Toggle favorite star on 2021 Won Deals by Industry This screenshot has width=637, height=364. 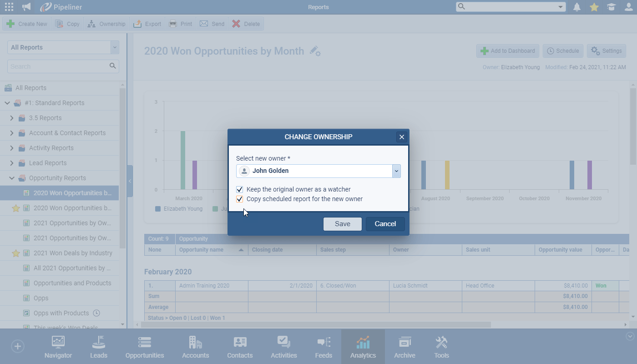[x=16, y=253]
